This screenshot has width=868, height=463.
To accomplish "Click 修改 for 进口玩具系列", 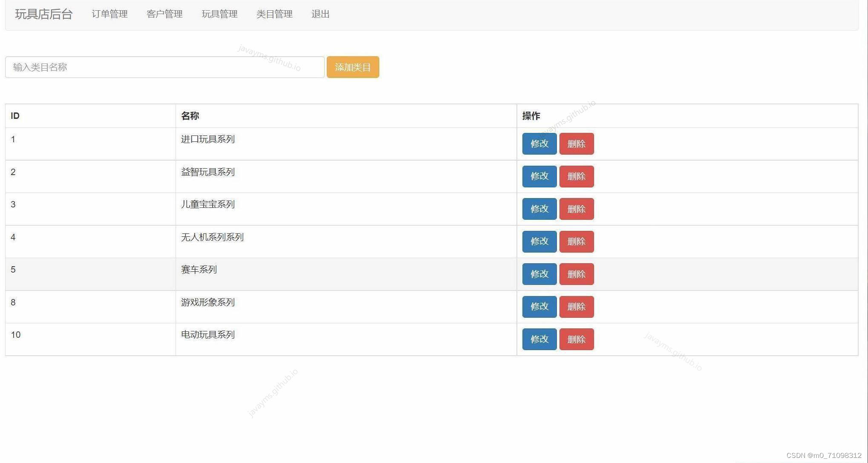I will [x=539, y=144].
